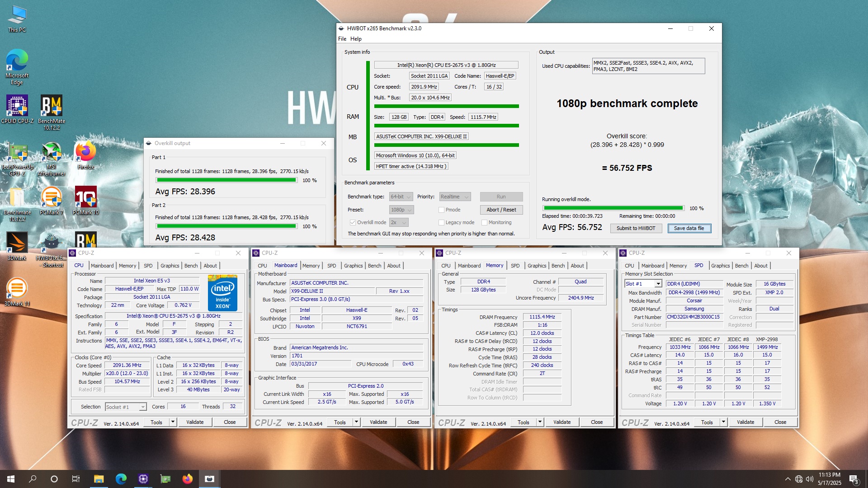Expand Tools arrow in first CPU-Z window

click(x=173, y=422)
